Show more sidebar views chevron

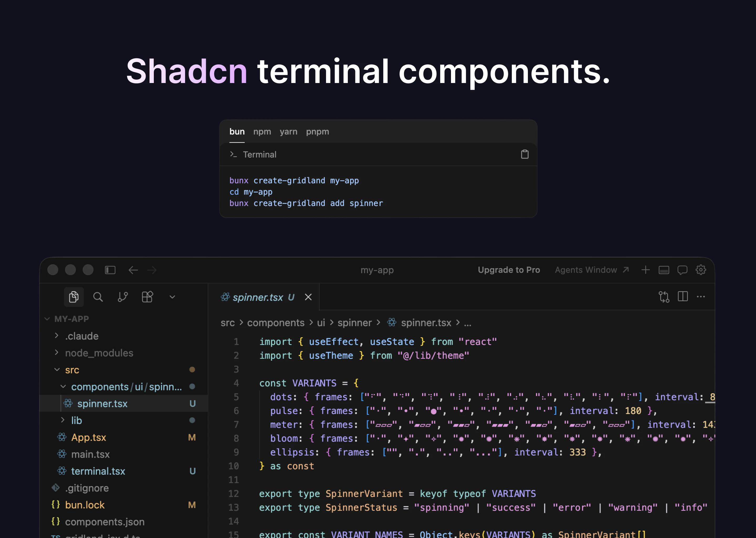(172, 297)
